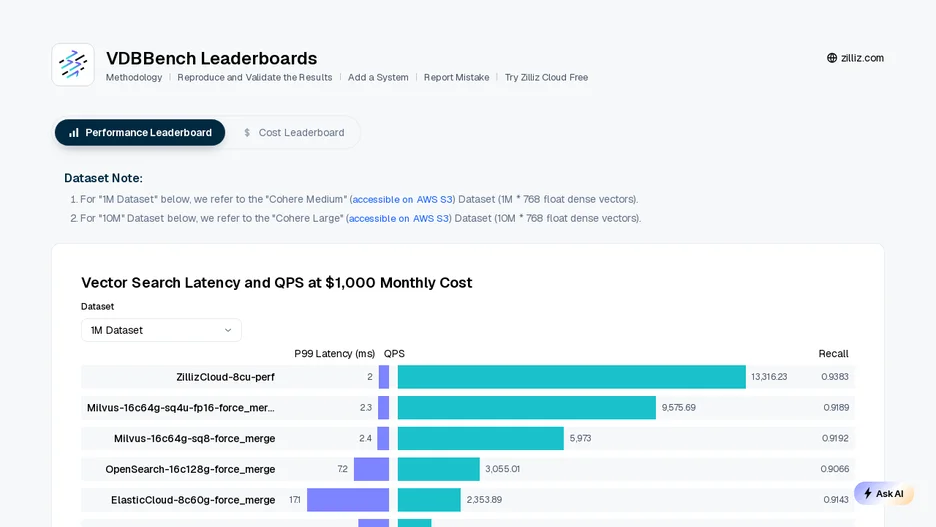The width and height of the screenshot is (936, 527).
Task: Select the ElasticCloud-8c60g-force_merge row label
Action: coord(193,500)
